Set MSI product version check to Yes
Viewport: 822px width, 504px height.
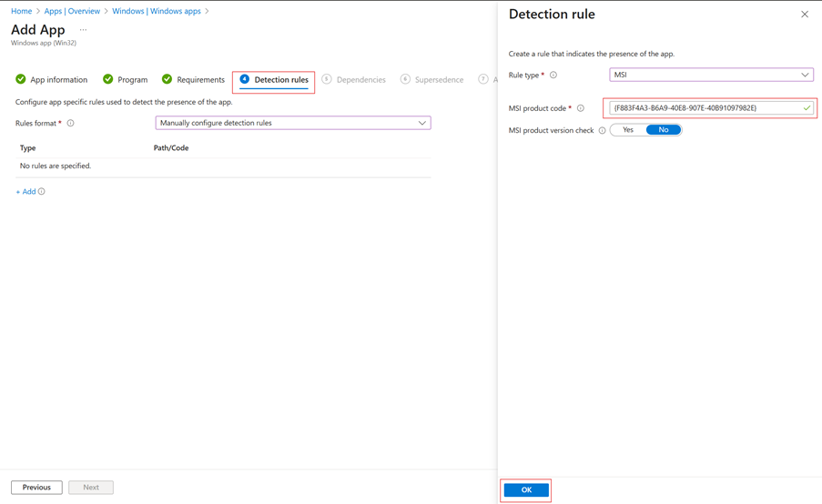click(628, 130)
